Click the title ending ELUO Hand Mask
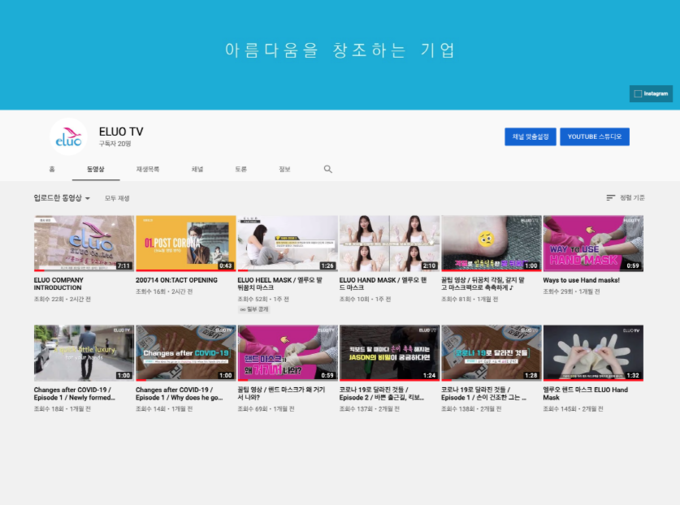 585,394
